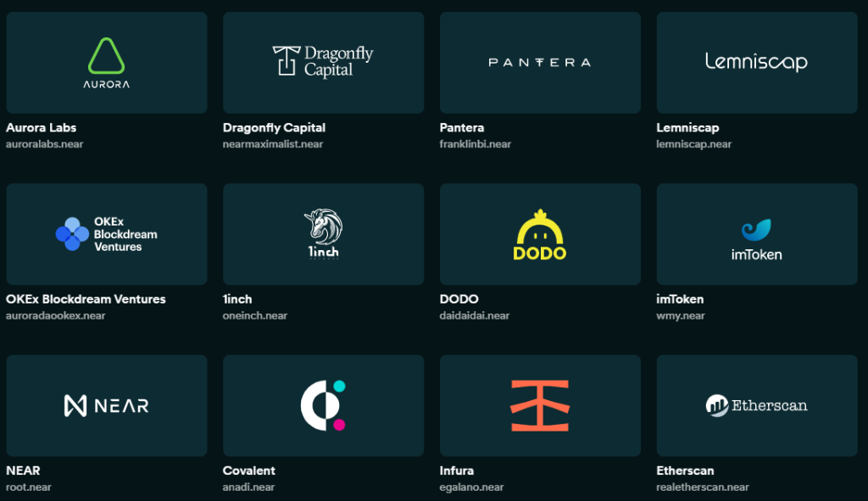Open the Lemniscap logo card
Image resolution: width=868 pixels, height=501 pixels.
(757, 63)
